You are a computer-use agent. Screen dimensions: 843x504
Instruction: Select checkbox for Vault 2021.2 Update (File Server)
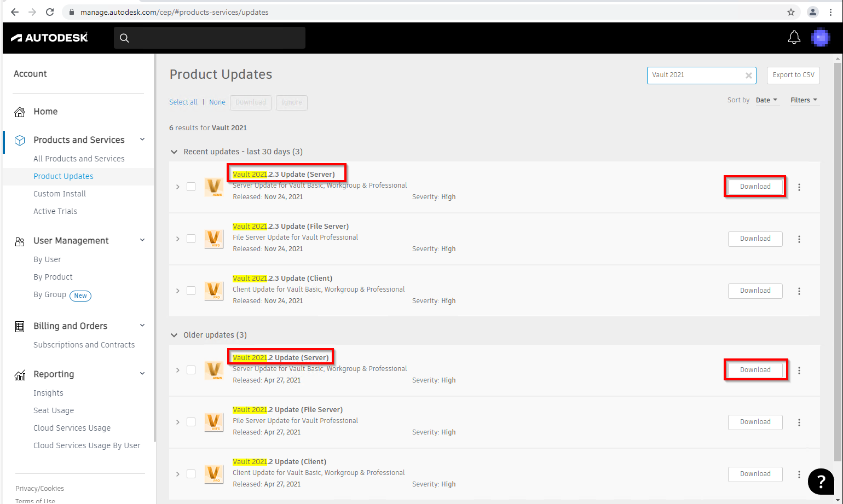[191, 422]
